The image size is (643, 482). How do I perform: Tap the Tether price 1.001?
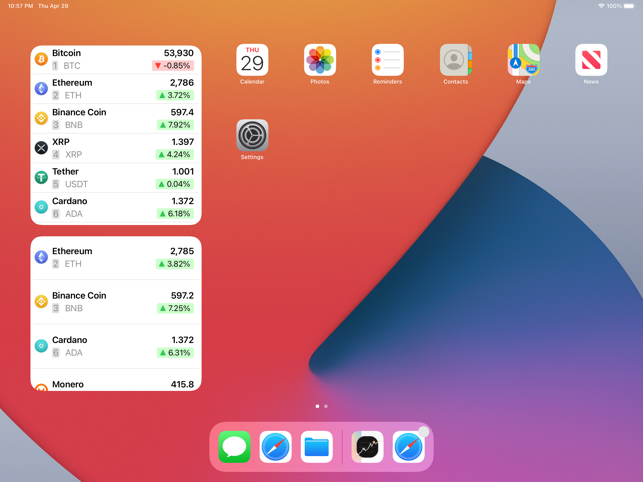tap(183, 171)
